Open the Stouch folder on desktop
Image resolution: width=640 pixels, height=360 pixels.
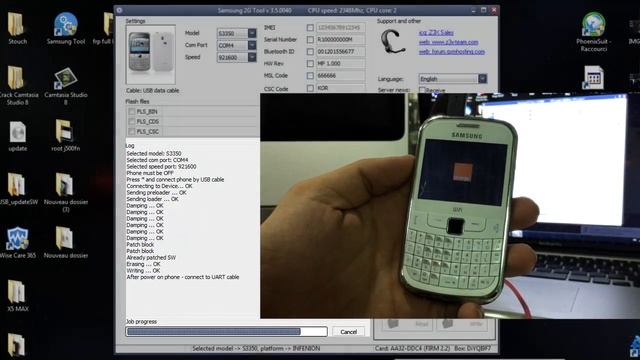pos(17,28)
